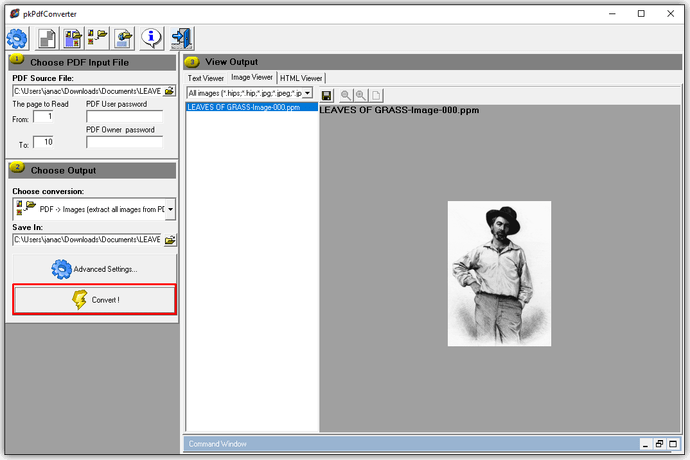Click the image title LEAVES OF GRASS-Image-000.ppm above preview
Image resolution: width=690 pixels, height=460 pixels.
[x=399, y=110]
